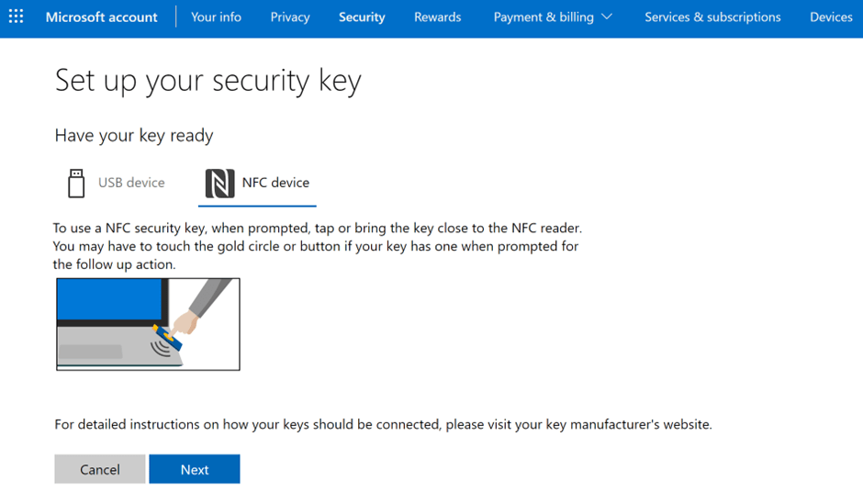This screenshot has width=863, height=504.
Task: Click the key manufacturer's website instruction text
Action: pyautogui.click(x=383, y=424)
